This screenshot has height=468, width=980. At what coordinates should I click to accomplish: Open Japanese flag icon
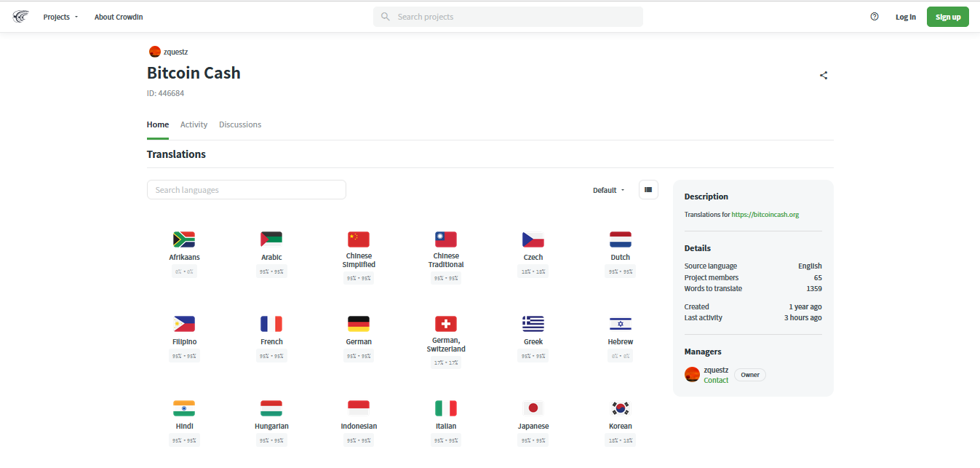point(533,408)
